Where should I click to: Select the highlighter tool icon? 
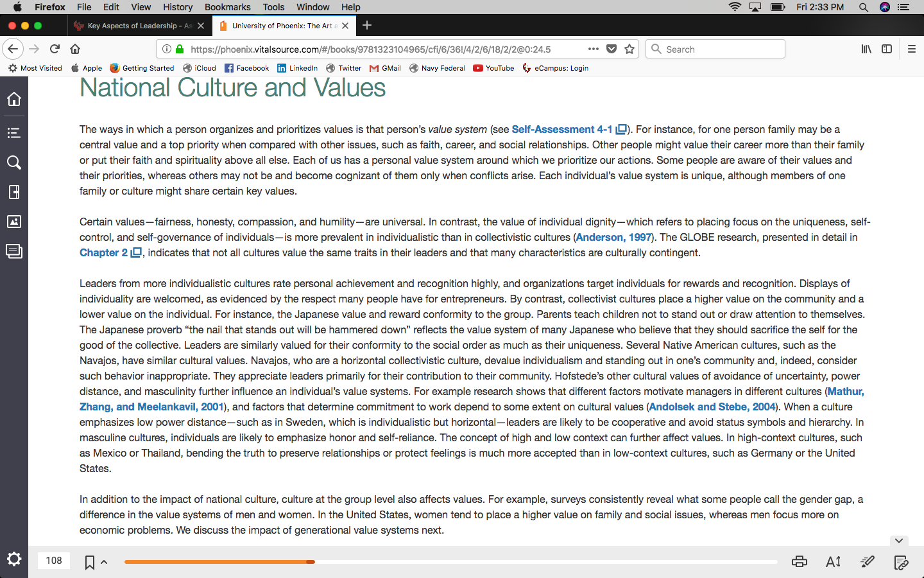868,562
